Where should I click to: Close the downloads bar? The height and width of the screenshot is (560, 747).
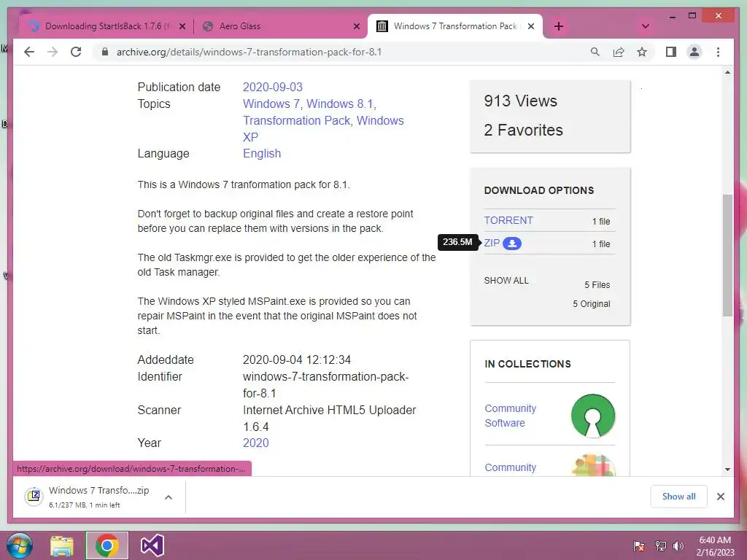pyautogui.click(x=721, y=497)
